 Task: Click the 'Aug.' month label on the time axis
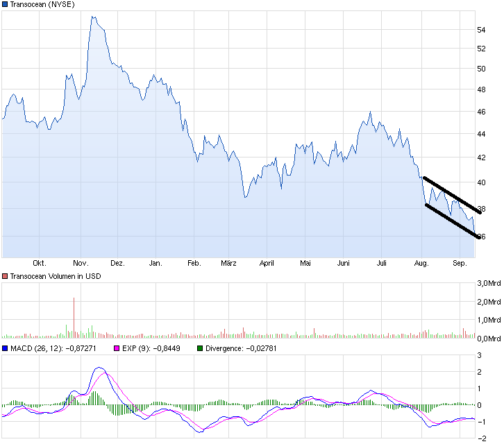(421, 264)
